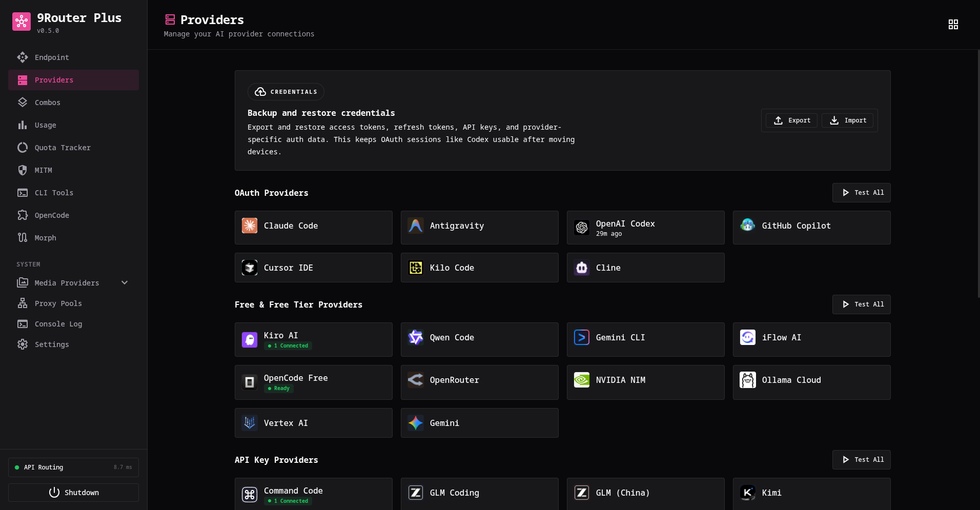Click the 9Router Plus logo icon
Screen dimensions: 980x510
tap(22, 22)
